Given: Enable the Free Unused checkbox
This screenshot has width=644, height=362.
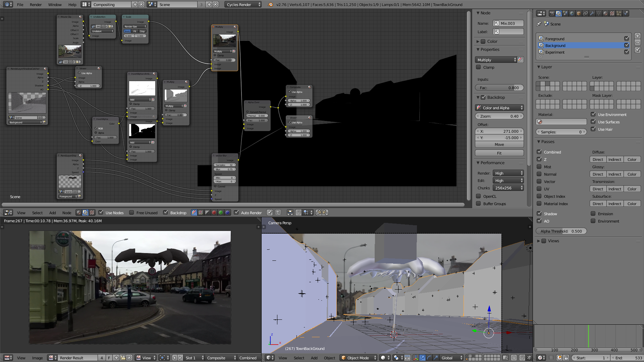Looking at the screenshot, I should tap(131, 213).
